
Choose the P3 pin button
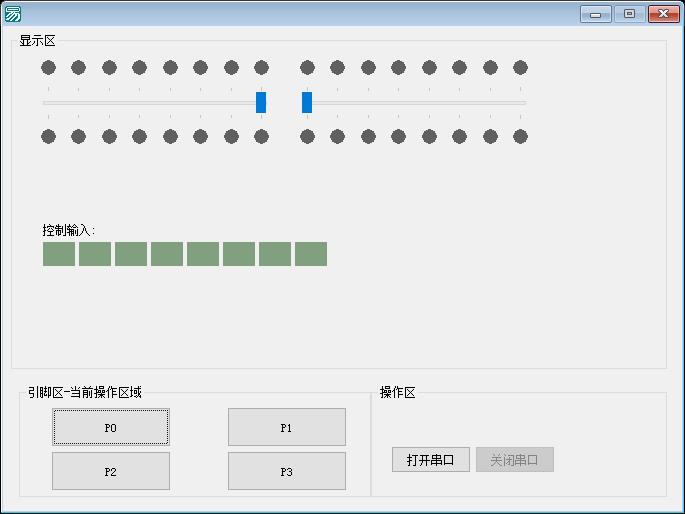(x=286, y=471)
